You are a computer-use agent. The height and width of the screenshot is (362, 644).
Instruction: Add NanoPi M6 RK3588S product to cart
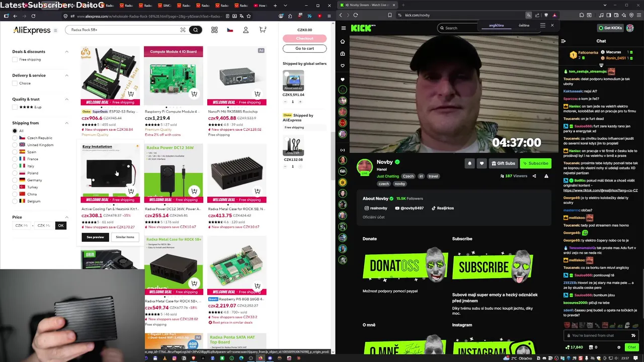pos(257,94)
